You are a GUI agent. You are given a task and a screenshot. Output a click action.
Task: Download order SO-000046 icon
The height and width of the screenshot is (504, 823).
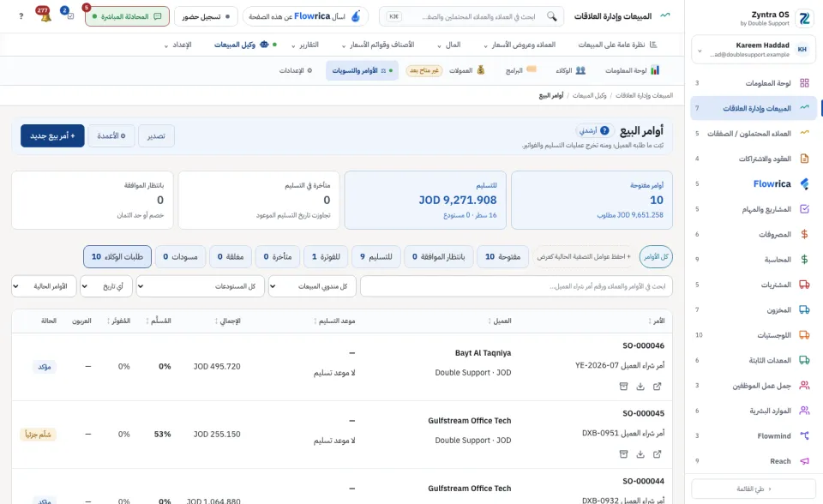pos(640,387)
